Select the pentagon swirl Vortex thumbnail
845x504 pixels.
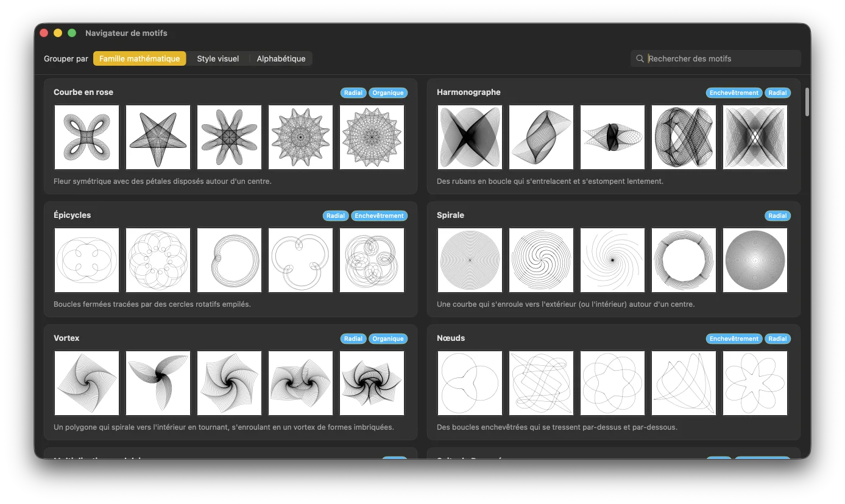tap(229, 383)
